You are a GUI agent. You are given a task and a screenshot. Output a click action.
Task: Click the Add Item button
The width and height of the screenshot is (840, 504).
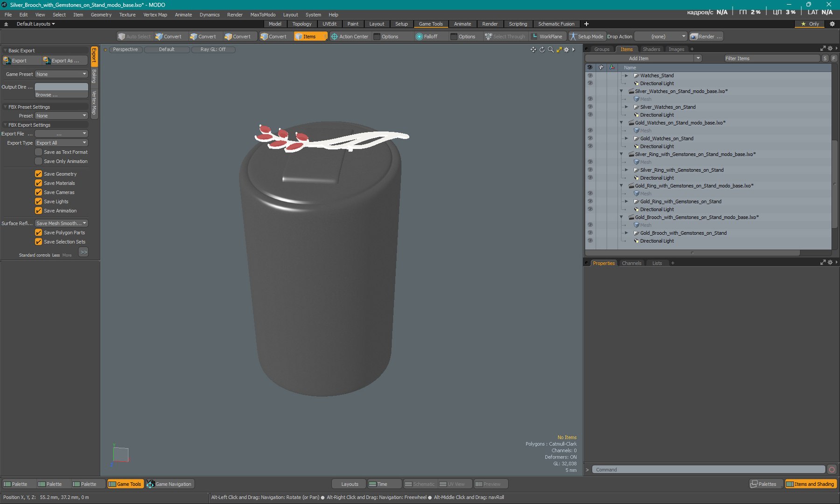click(x=638, y=58)
